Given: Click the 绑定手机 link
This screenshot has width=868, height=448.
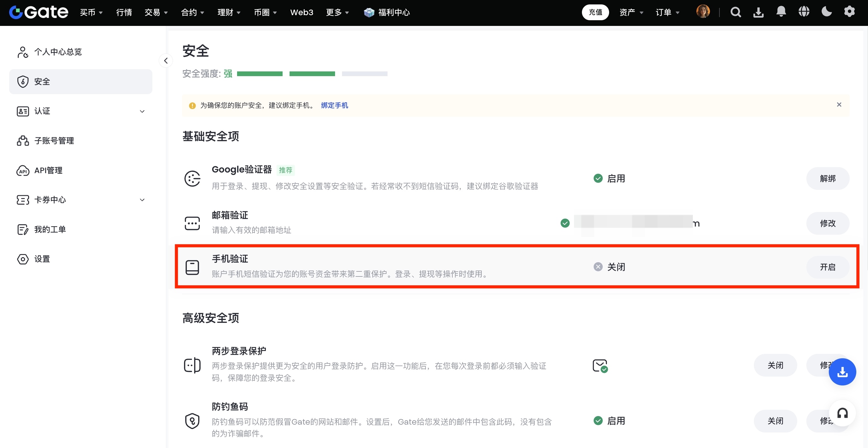Looking at the screenshot, I should 334,106.
